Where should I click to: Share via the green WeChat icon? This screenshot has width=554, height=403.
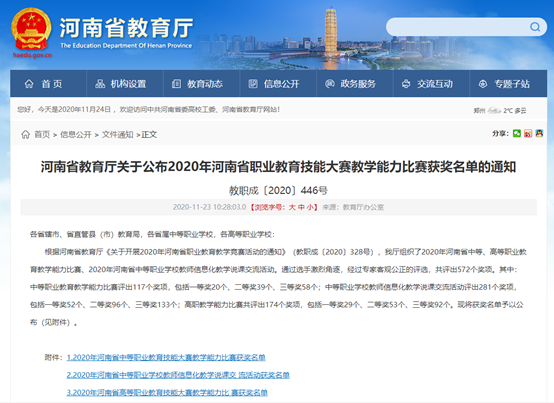(x=517, y=133)
